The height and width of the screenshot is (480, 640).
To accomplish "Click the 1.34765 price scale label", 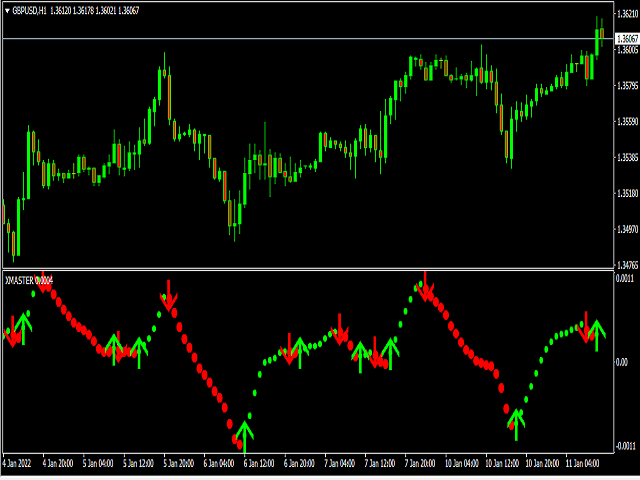I will point(628,265).
